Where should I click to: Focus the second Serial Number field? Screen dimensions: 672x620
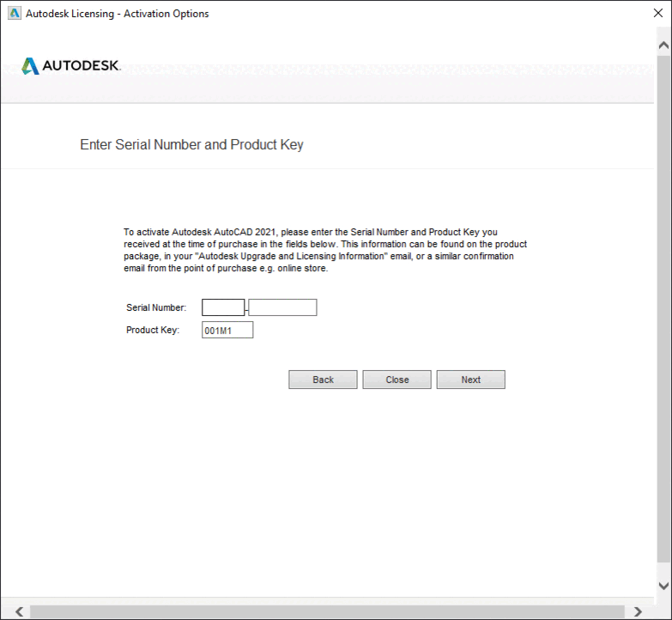pos(282,307)
